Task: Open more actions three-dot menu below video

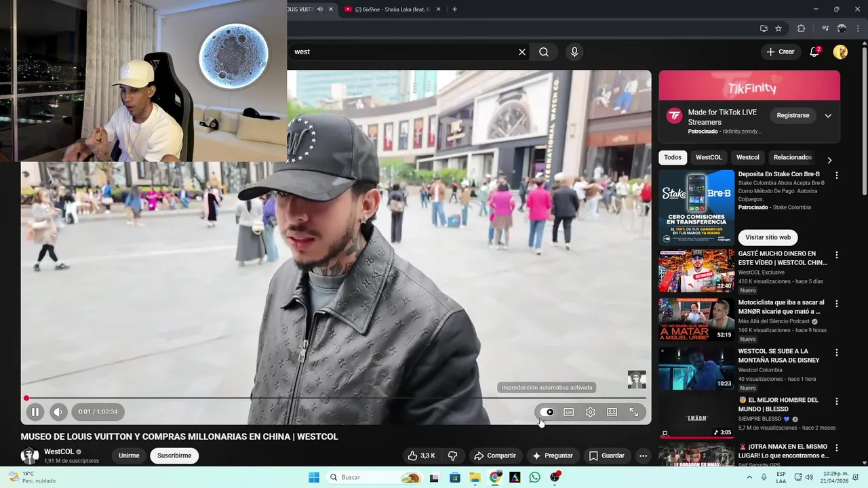Action: (x=643, y=455)
